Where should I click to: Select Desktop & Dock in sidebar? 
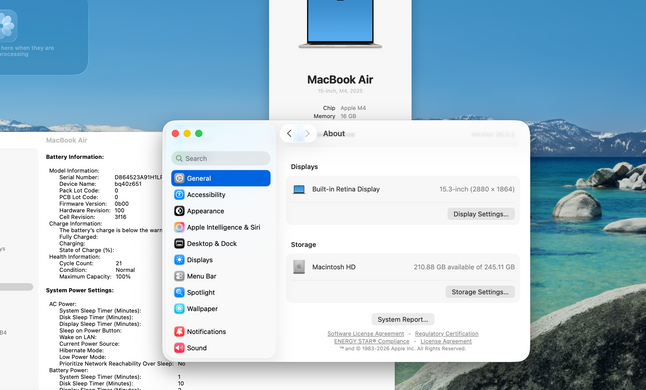pos(221,243)
